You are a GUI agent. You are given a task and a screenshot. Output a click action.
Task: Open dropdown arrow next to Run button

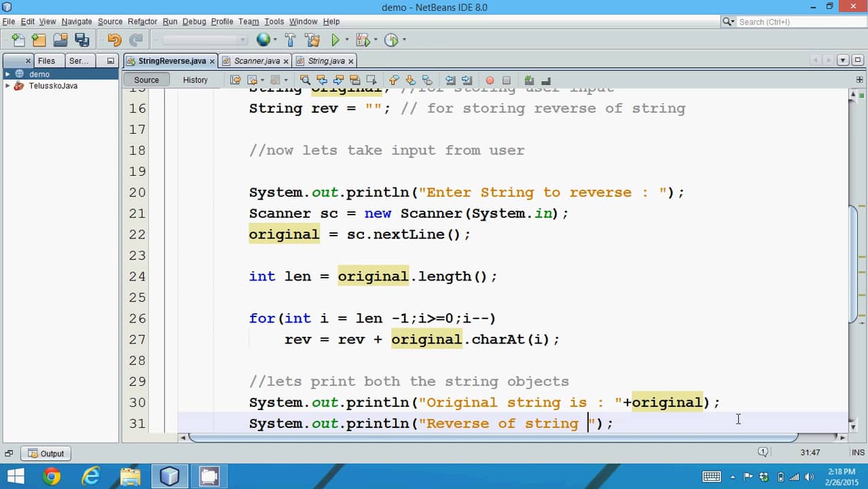coord(346,40)
